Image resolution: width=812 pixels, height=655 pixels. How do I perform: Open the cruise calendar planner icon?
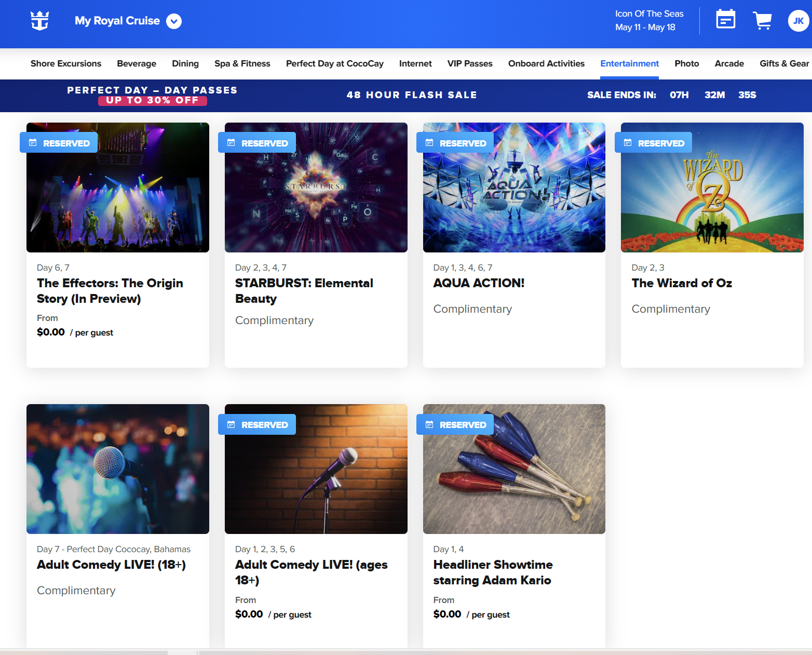[x=725, y=19]
